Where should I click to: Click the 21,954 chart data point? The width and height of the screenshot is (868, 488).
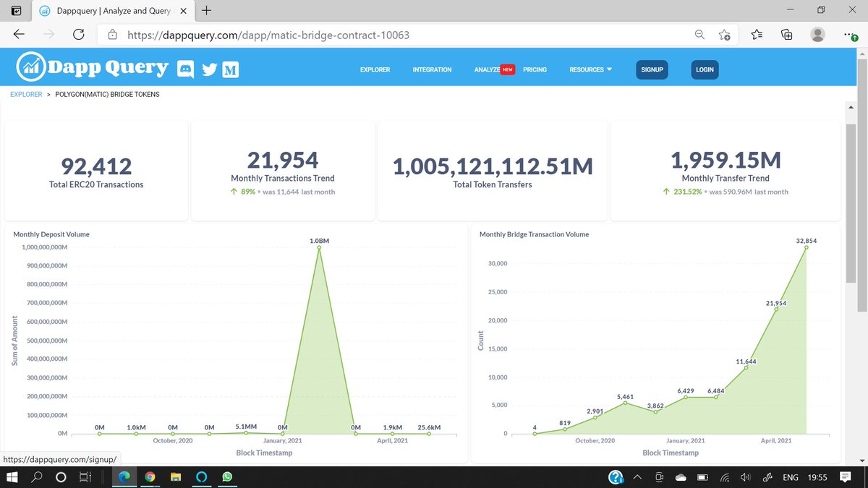[775, 309]
